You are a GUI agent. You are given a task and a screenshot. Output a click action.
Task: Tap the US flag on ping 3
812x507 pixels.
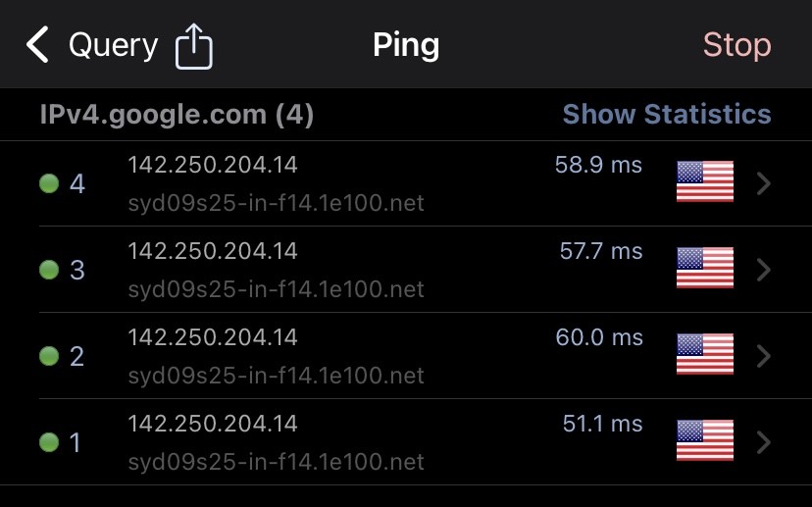click(x=705, y=269)
